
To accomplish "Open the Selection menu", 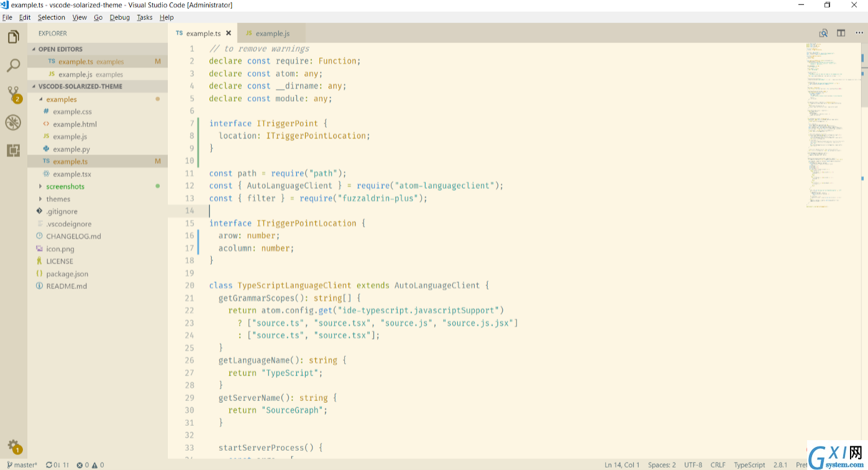I will [x=52, y=17].
